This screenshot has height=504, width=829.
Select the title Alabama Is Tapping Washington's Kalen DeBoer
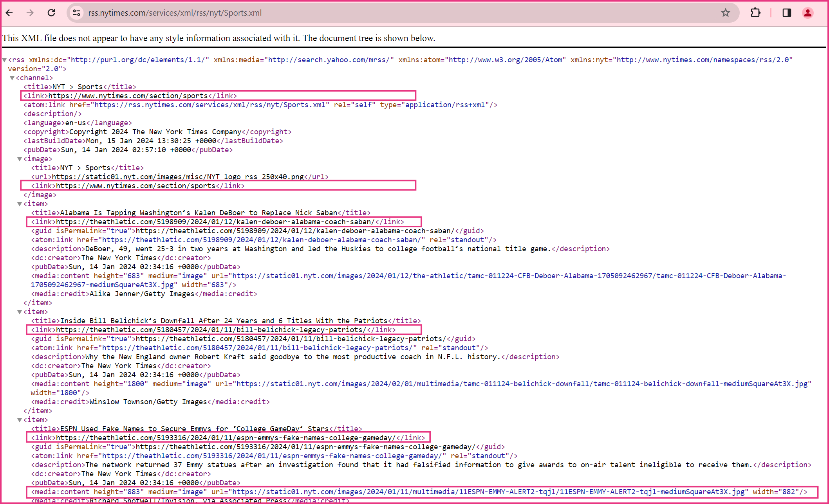pos(201,213)
